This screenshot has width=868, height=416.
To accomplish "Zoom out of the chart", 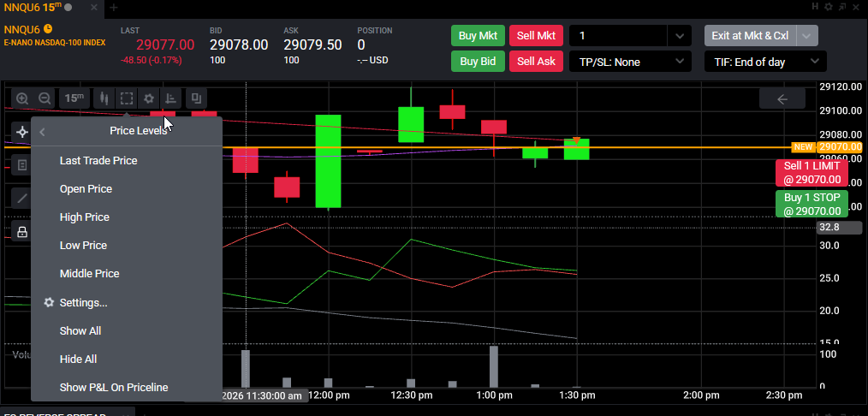I will (45, 98).
